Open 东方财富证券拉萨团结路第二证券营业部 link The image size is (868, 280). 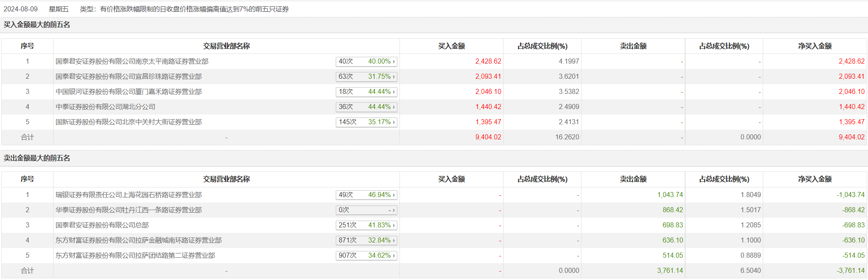(x=135, y=256)
